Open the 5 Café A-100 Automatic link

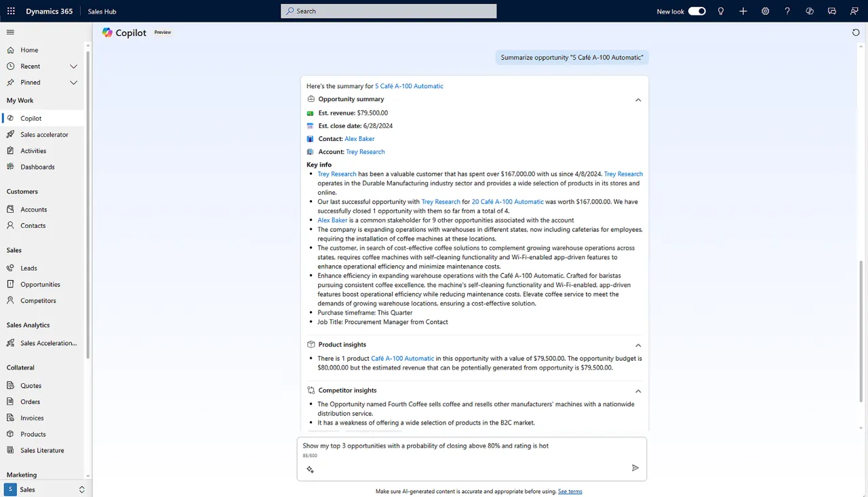point(409,86)
